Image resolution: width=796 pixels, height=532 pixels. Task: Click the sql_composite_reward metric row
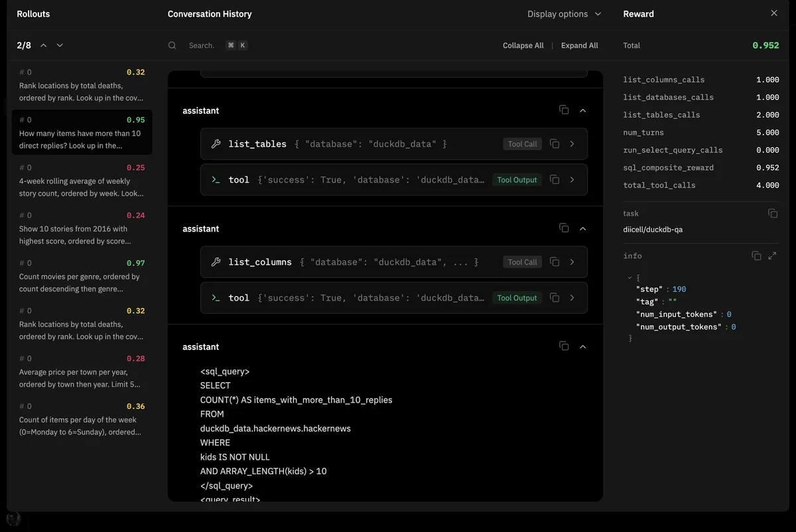coord(701,168)
